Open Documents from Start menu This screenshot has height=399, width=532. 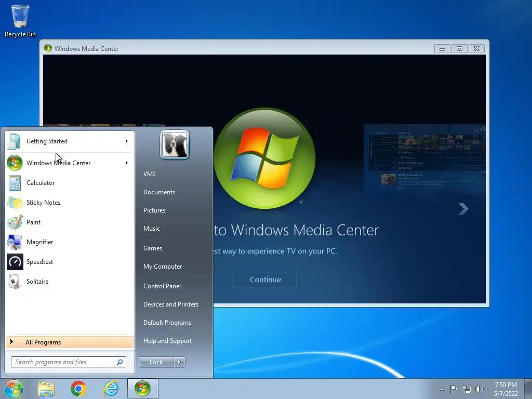click(x=159, y=192)
